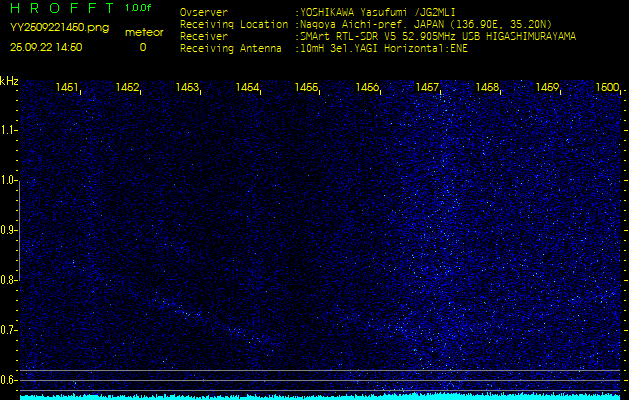Click the 1458 time marker
The width and height of the screenshot is (629, 400).
[x=487, y=87]
